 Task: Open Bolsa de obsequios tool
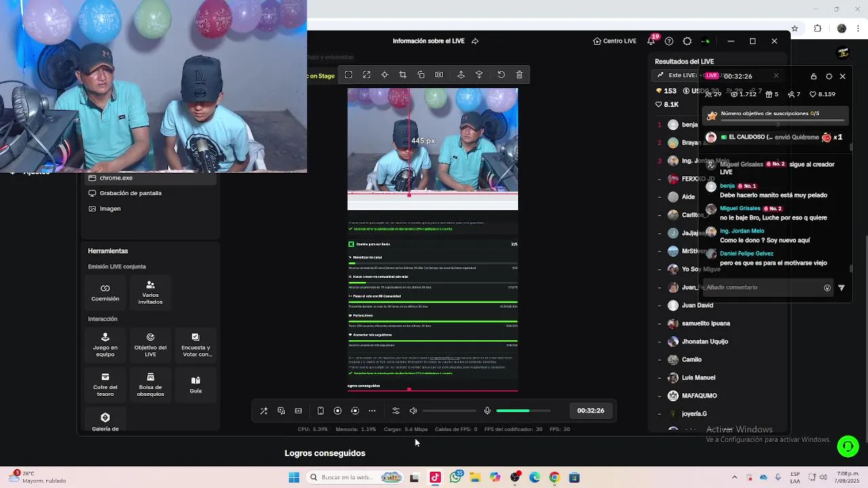click(x=151, y=384)
